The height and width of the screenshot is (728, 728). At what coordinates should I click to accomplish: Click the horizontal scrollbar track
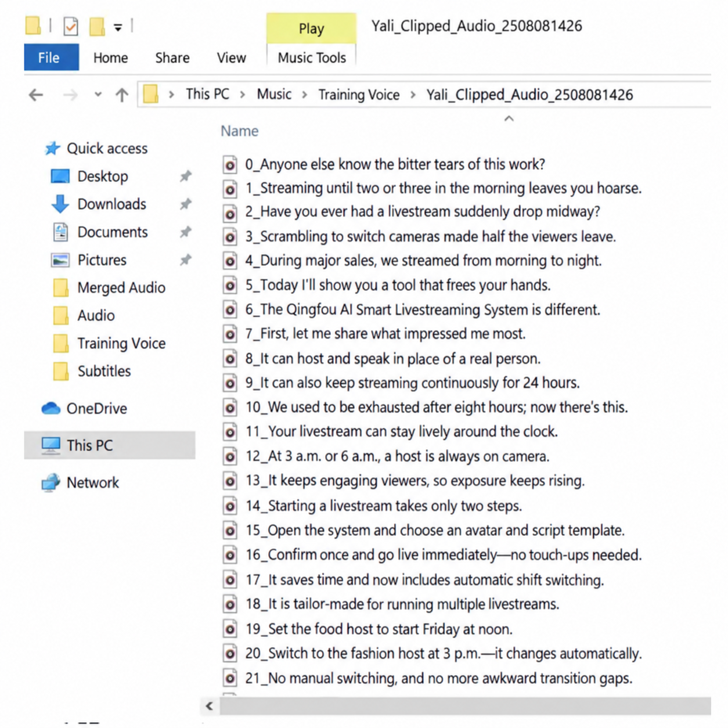(465, 706)
